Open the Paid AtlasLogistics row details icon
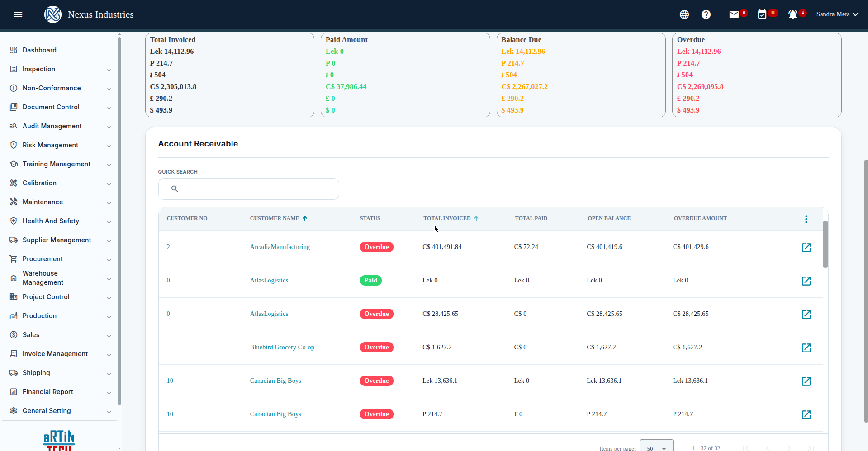This screenshot has width=868, height=451. 806,281
